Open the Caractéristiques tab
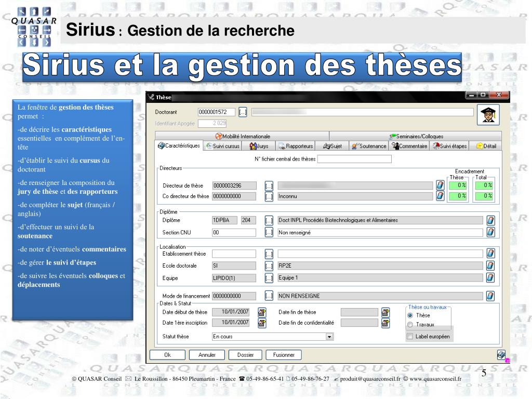This screenshot has width=532, height=399. pos(179,145)
